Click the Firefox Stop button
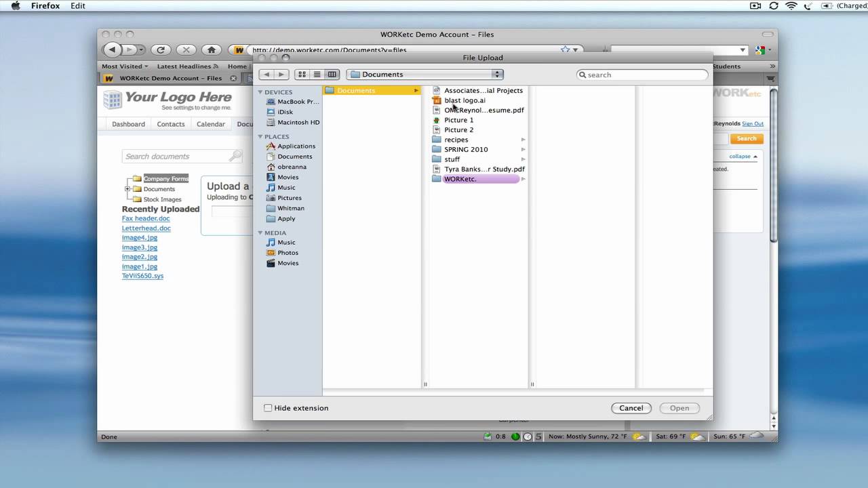This screenshot has height=488, width=868. [x=186, y=49]
